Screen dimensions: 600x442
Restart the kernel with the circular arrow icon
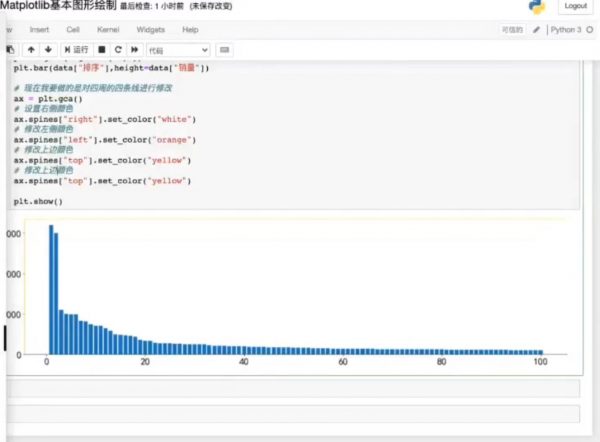(118, 49)
